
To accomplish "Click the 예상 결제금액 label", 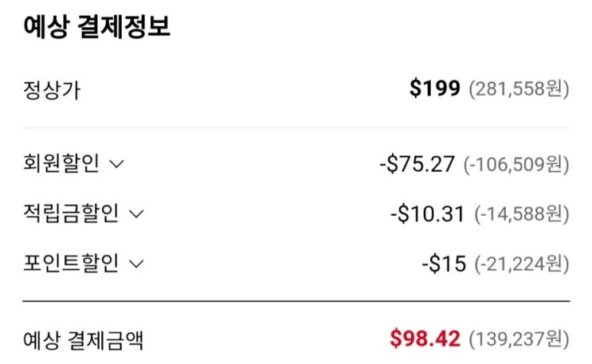I will click(83, 339).
